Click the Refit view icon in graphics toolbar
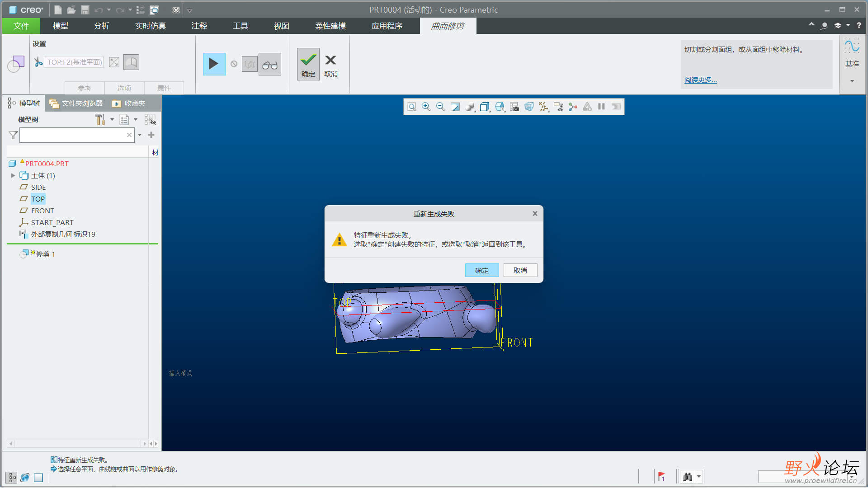 click(x=411, y=107)
